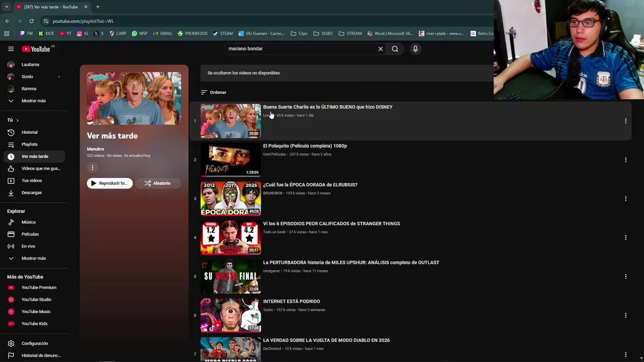Open the tab search dropdown arrow
The image size is (644, 362).
[7, 7]
